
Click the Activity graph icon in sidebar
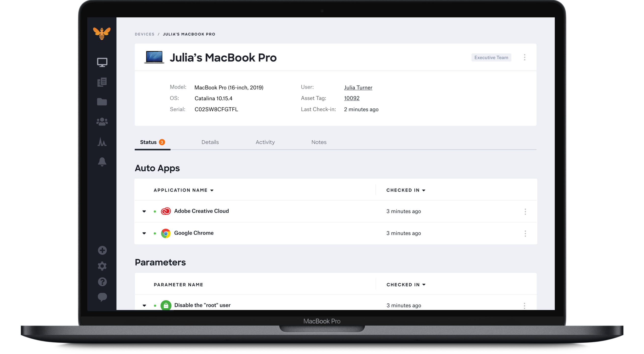[102, 142]
